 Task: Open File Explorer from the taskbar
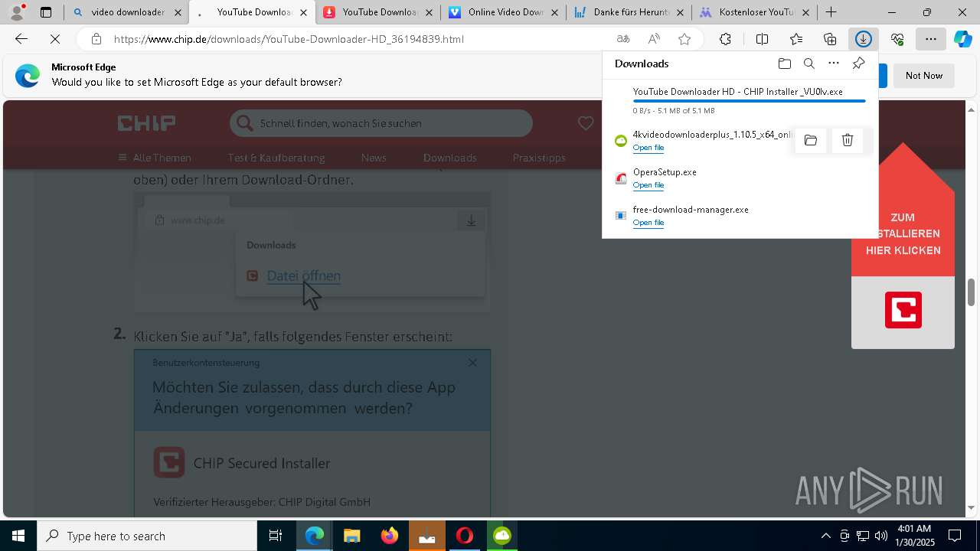point(351,536)
